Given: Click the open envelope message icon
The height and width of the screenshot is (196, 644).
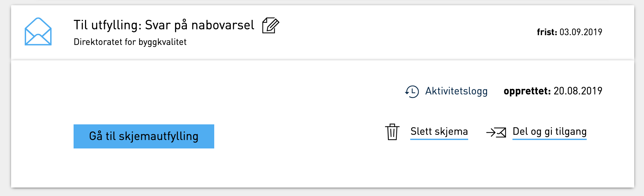Looking at the screenshot, I should click(38, 32).
